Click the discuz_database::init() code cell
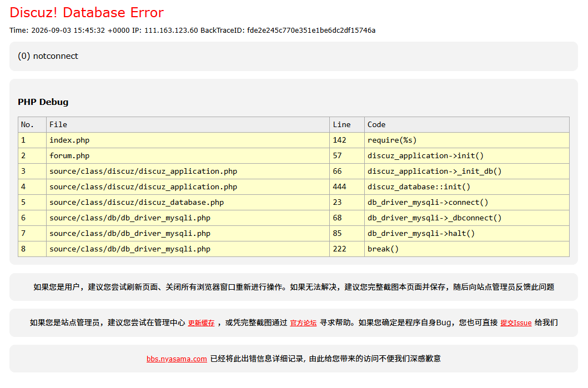This screenshot has height=388, width=588. (x=467, y=187)
